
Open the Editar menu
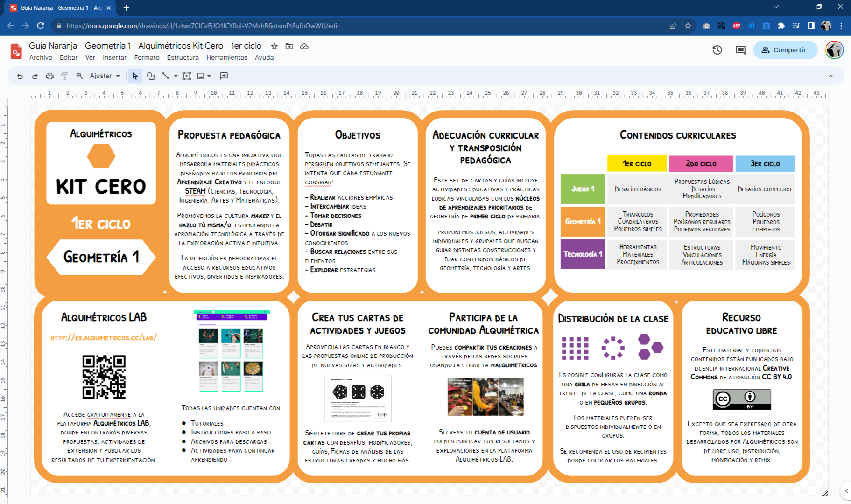(x=69, y=57)
